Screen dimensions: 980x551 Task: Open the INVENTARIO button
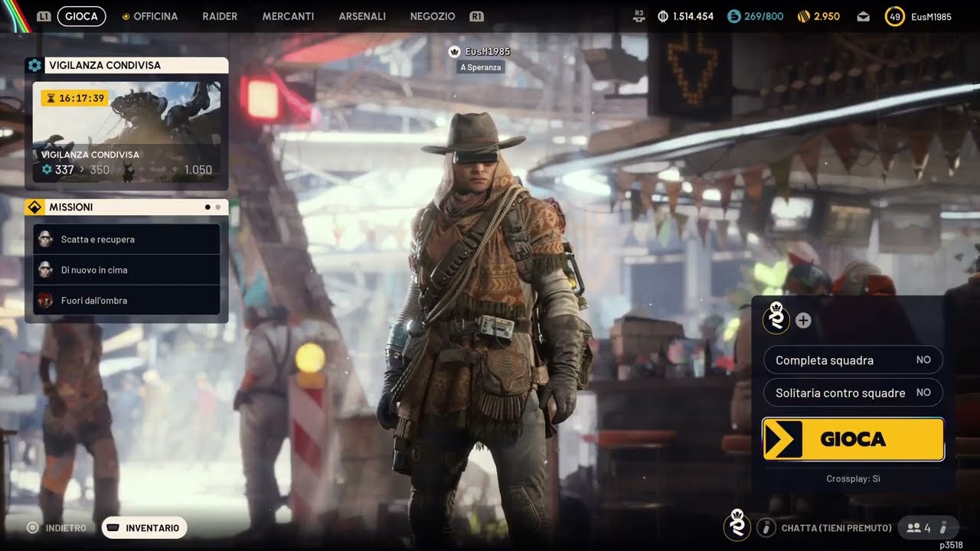click(x=144, y=528)
